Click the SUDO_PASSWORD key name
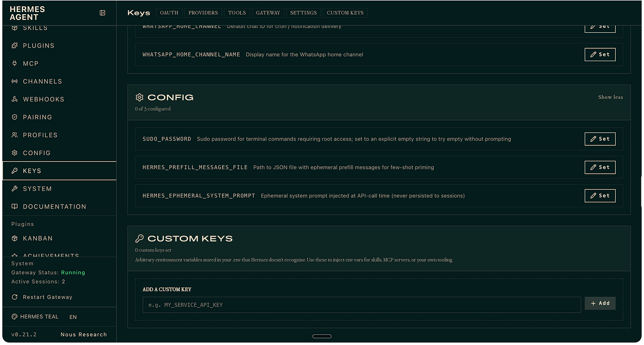Image resolution: width=644 pixels, height=345 pixels. pos(167,139)
